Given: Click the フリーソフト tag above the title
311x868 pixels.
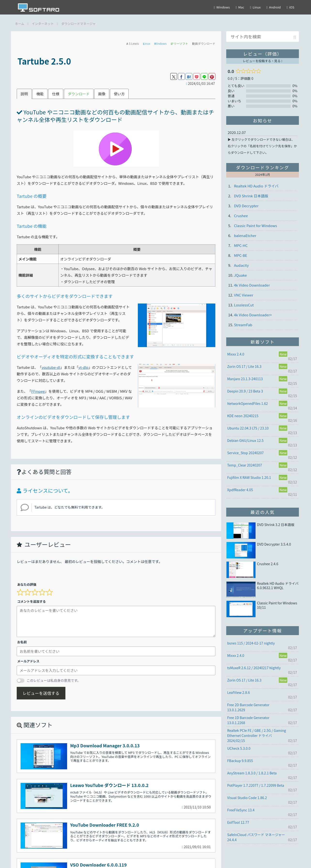Looking at the screenshot, I should [x=179, y=44].
